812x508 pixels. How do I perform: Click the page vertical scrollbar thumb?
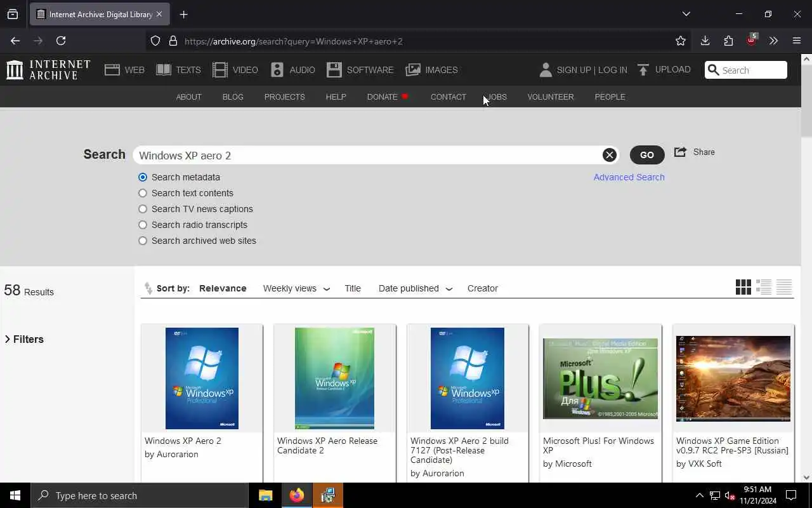pos(806,100)
